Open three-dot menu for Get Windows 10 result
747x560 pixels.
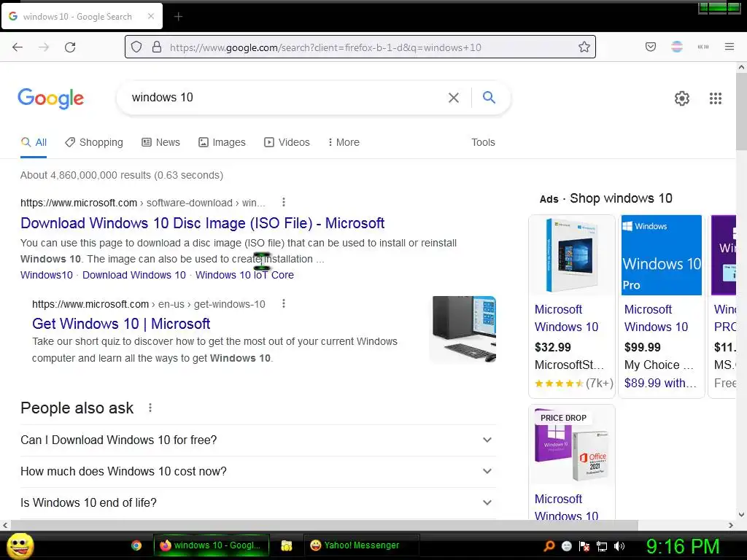coord(284,304)
